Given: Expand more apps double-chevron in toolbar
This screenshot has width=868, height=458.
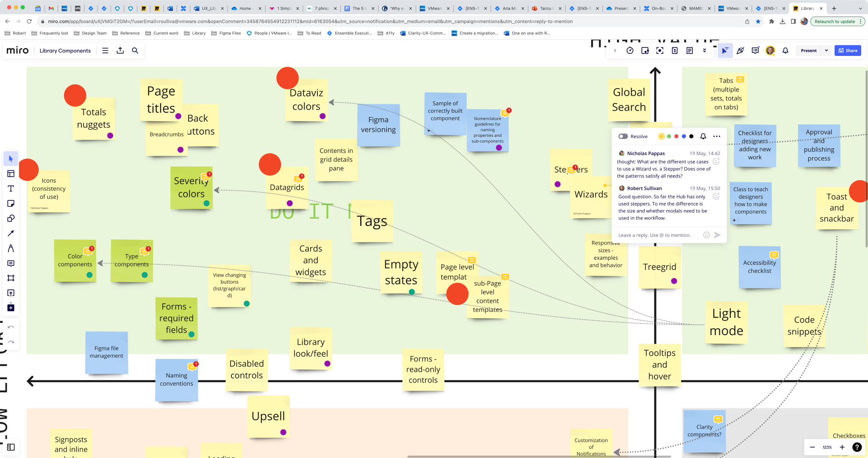Looking at the screenshot, I should tap(704, 50).
